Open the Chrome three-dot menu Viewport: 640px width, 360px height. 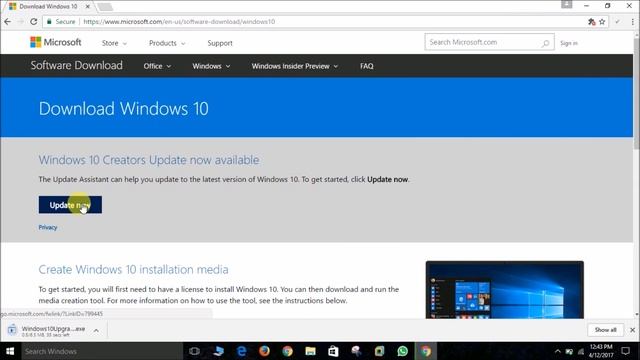tap(633, 22)
